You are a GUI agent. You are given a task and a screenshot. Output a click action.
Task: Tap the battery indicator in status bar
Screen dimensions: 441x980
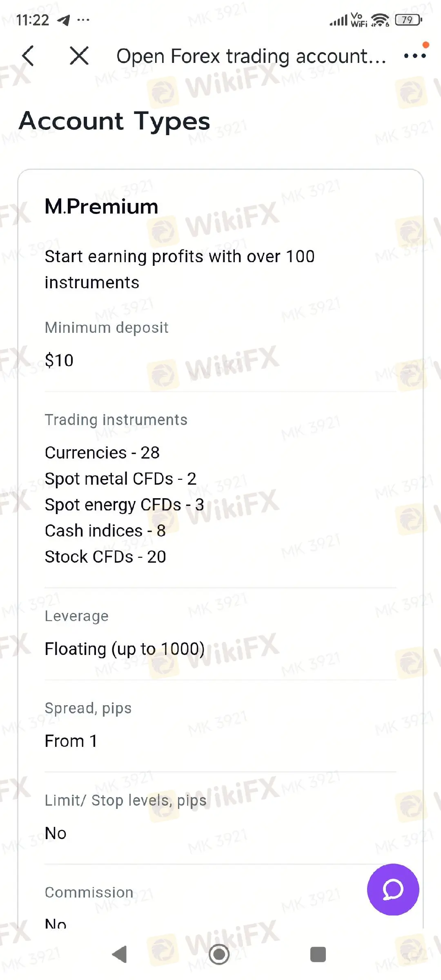(x=408, y=20)
